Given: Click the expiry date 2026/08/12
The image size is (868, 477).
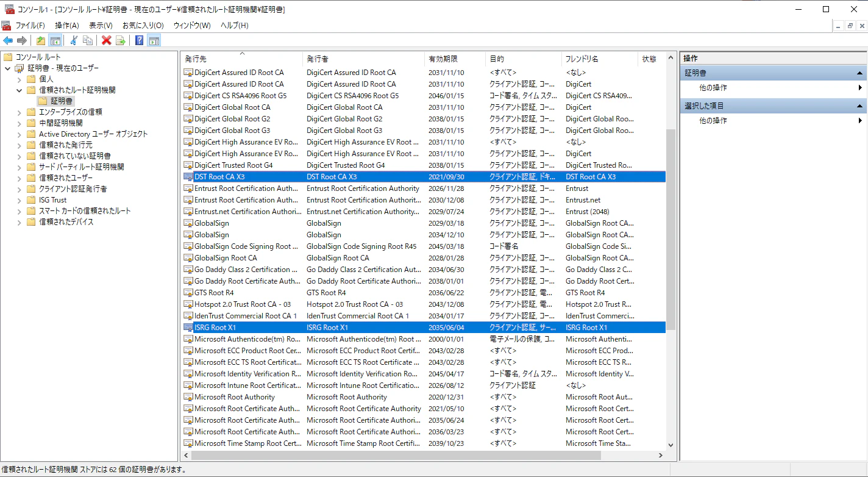Looking at the screenshot, I should tap(446, 386).
